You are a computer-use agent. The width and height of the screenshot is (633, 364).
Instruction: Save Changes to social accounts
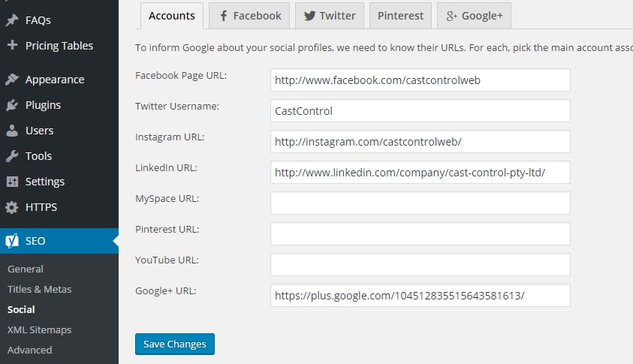175,344
